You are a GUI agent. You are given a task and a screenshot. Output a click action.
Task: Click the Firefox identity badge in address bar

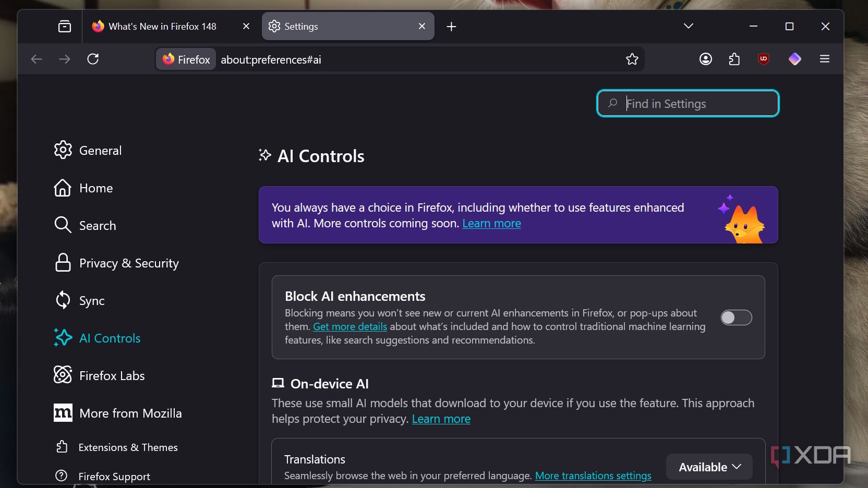coord(186,59)
